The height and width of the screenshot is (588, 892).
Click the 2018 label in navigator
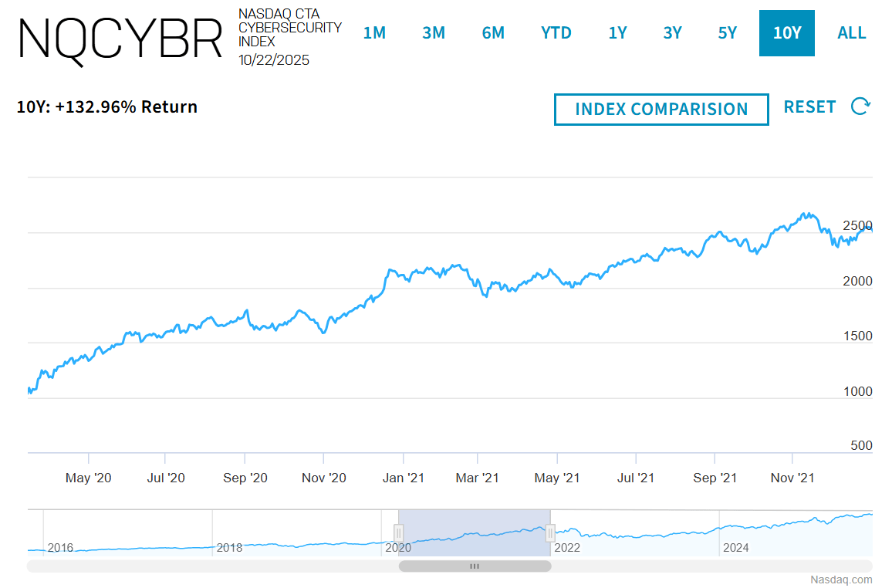click(229, 548)
